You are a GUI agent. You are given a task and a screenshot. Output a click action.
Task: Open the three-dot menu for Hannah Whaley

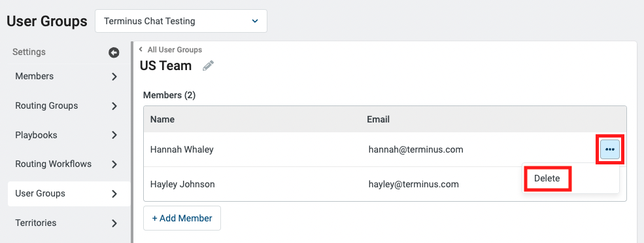(610, 149)
